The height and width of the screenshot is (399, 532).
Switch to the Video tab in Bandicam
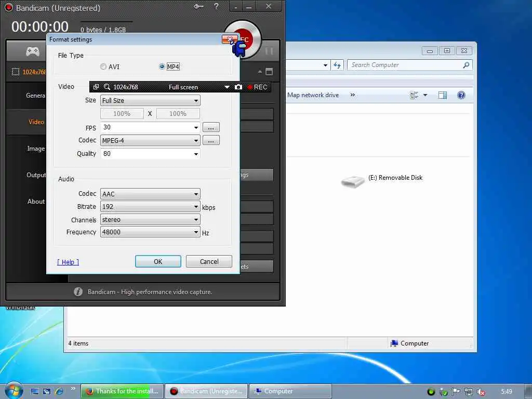point(36,122)
